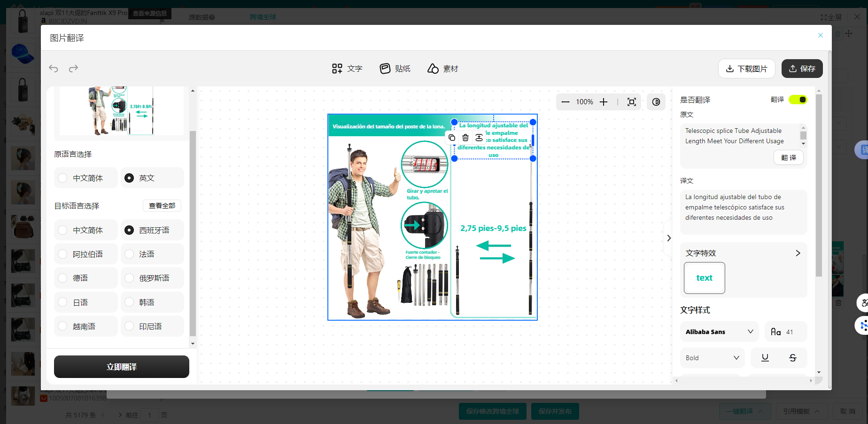Click the fit-to-screen icon
The image size is (868, 424).
coord(632,102)
